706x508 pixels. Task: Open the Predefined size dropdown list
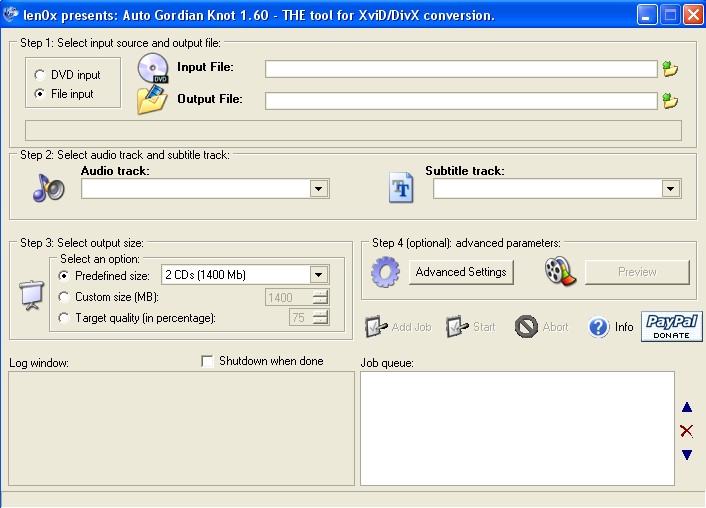click(x=318, y=275)
